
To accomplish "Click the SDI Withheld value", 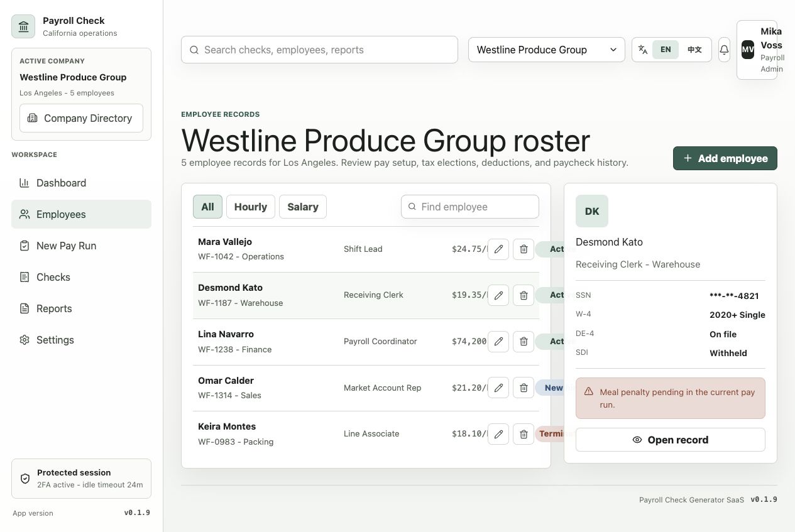I will [x=728, y=353].
